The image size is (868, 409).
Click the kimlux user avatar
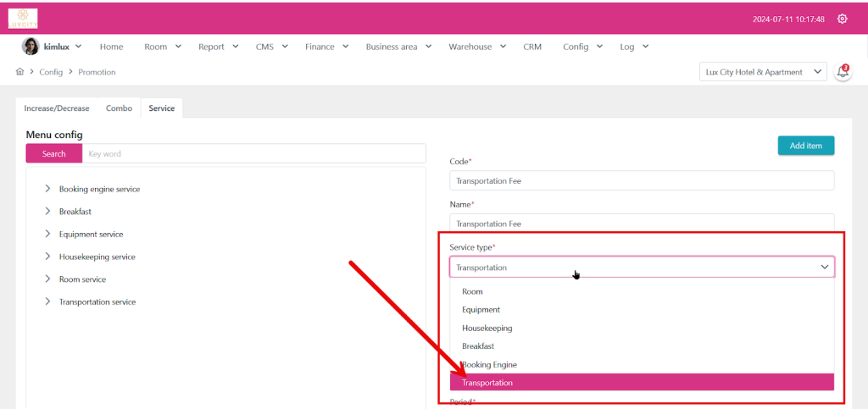30,47
